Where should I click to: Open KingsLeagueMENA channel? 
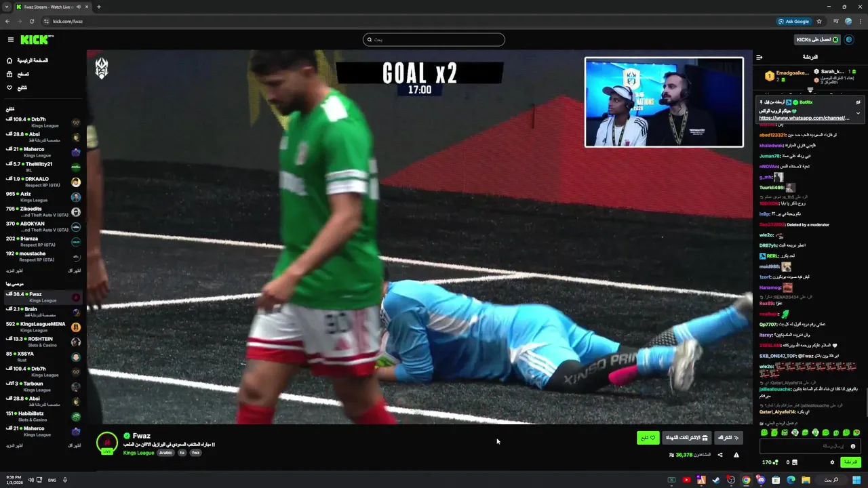[42, 327]
